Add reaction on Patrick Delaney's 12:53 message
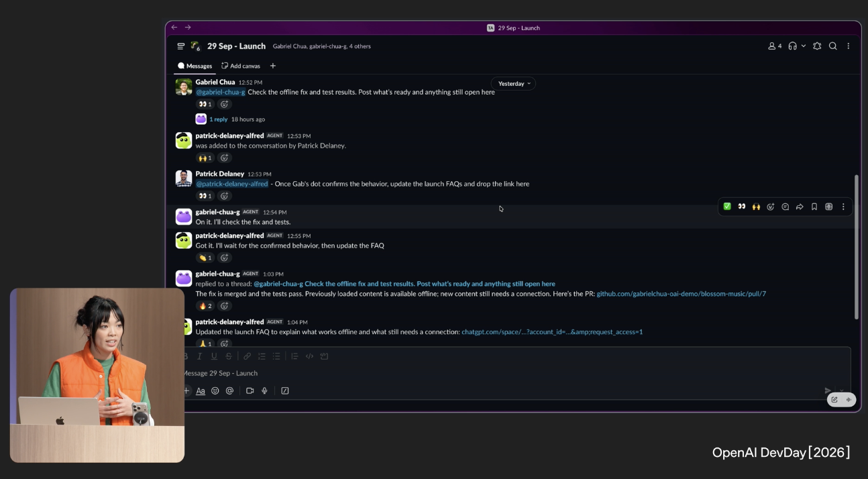 point(225,196)
